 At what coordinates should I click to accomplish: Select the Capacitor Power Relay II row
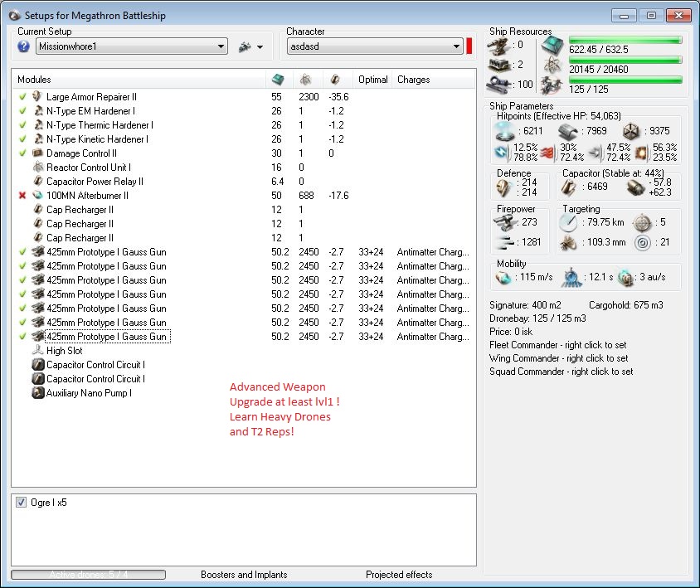243,182
